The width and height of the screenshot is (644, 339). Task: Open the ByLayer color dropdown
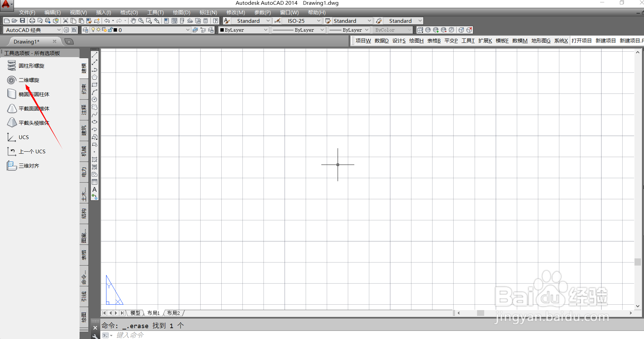coord(266,30)
